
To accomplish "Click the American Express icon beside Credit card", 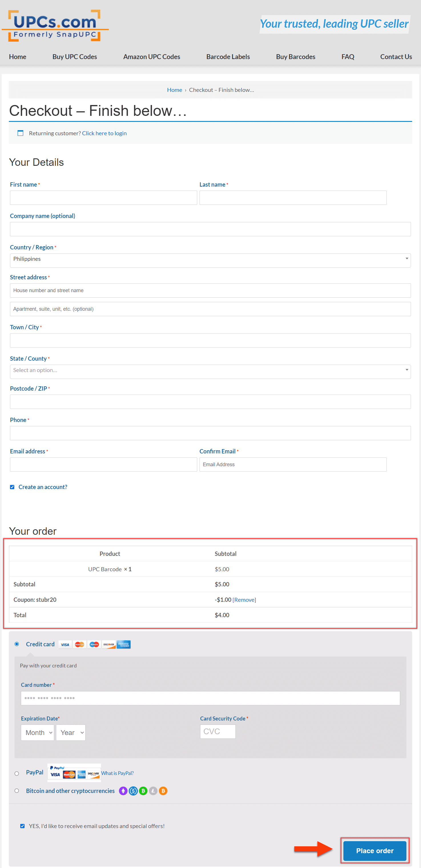I will point(124,645).
